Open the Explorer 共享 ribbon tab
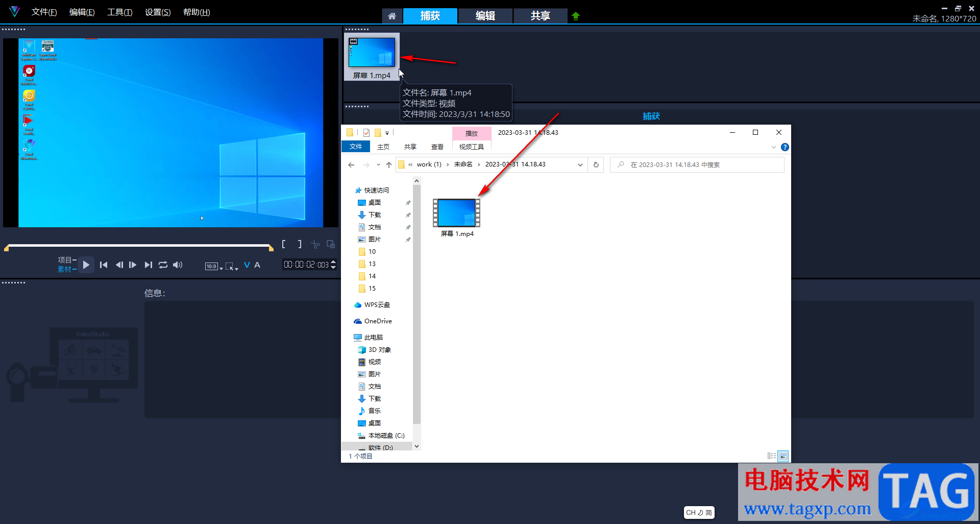 click(x=410, y=147)
